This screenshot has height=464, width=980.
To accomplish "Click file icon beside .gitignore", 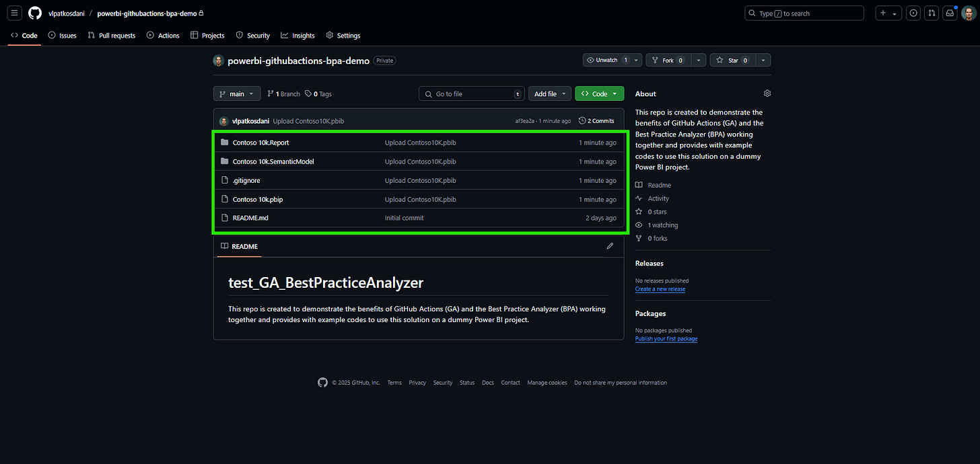I will pos(225,180).
